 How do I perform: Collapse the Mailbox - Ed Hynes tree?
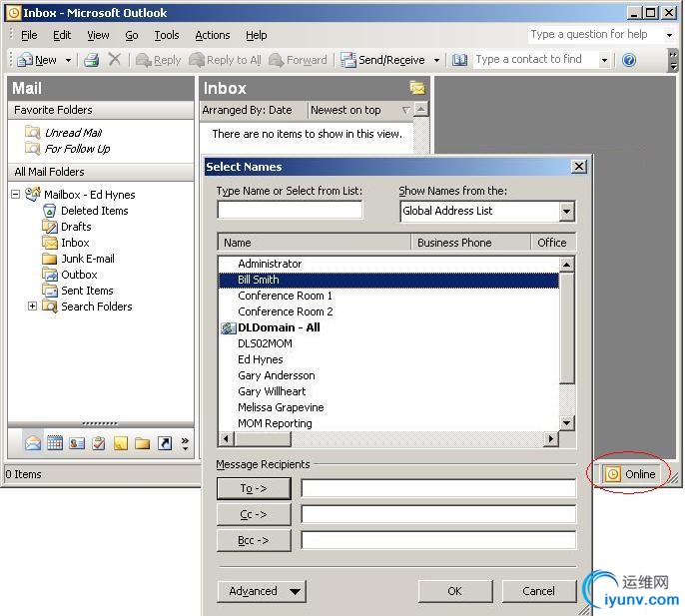(x=16, y=194)
